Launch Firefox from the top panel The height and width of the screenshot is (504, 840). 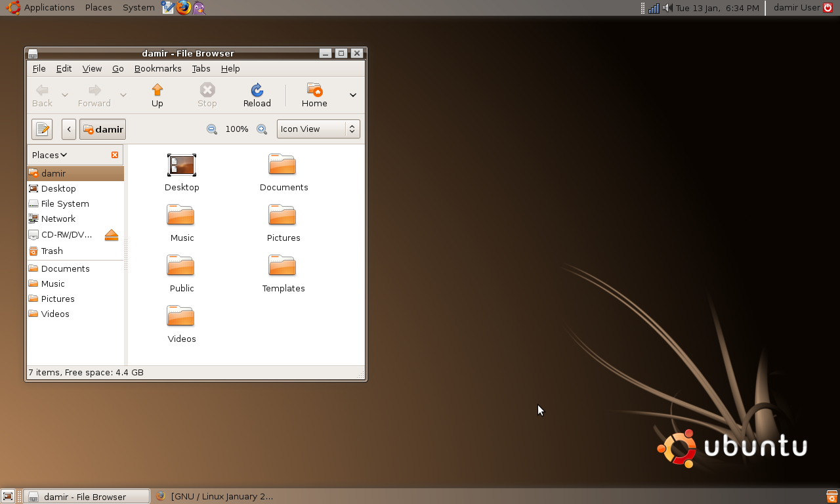(183, 8)
